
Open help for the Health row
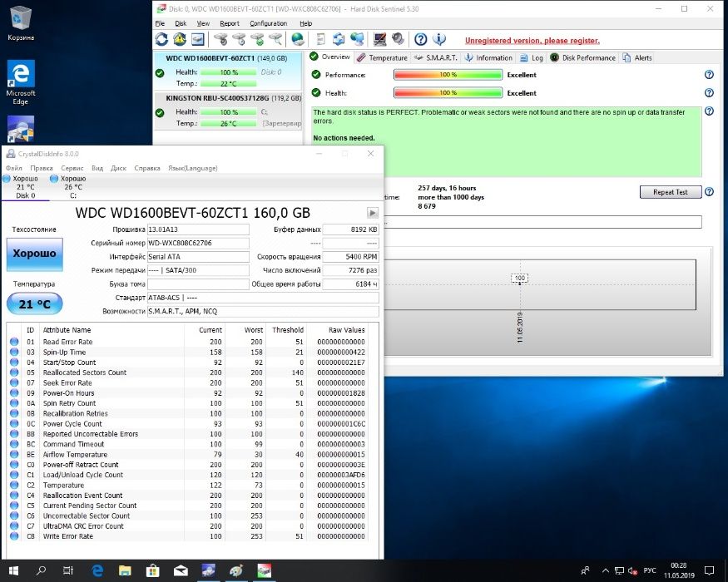click(x=709, y=93)
